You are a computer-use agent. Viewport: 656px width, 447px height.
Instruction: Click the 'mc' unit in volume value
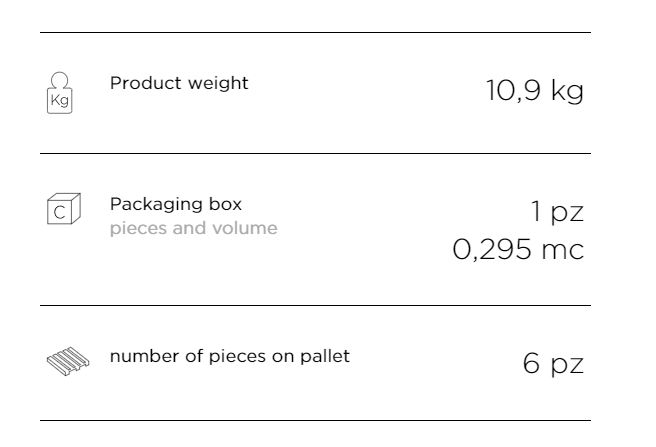point(562,250)
